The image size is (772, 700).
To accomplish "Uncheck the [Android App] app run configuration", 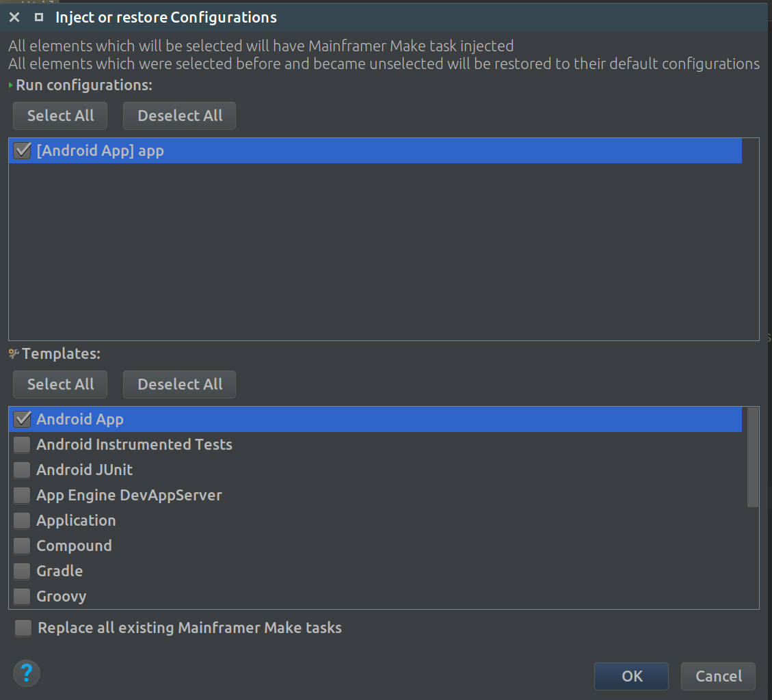I will pyautogui.click(x=23, y=150).
